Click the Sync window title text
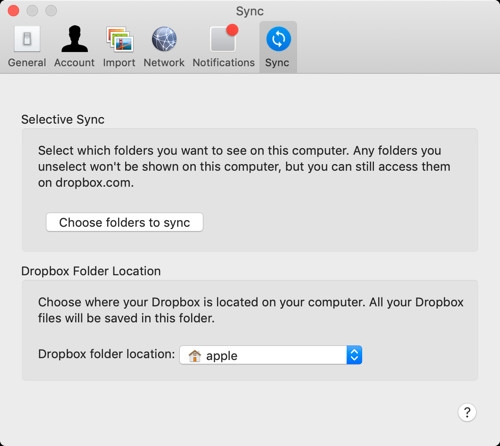Screen dimensions: 500x446 pyautogui.click(x=250, y=11)
